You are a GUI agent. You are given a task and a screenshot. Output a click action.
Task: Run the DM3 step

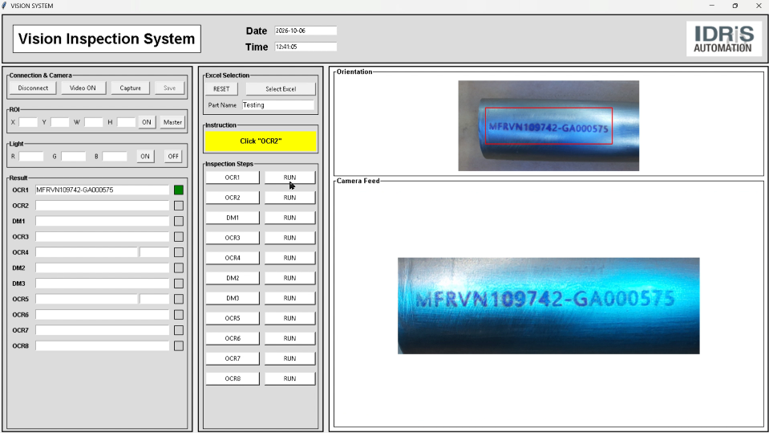point(290,298)
